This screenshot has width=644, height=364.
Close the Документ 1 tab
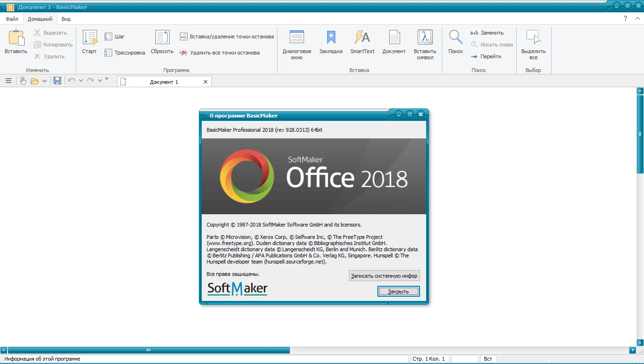pos(206,82)
